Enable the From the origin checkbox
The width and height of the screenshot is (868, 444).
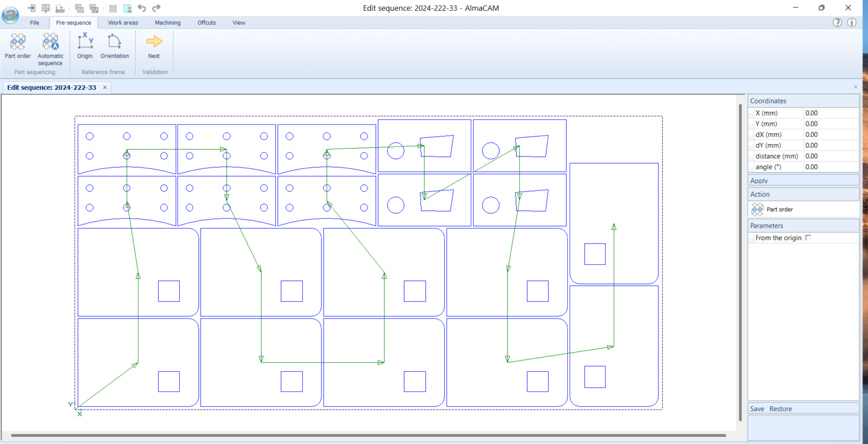808,237
